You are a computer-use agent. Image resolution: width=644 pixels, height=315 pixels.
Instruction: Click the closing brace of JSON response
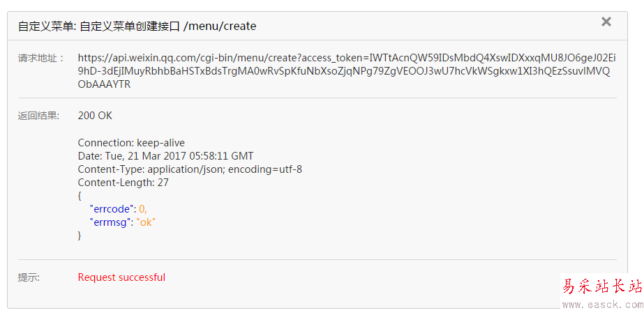coord(80,236)
